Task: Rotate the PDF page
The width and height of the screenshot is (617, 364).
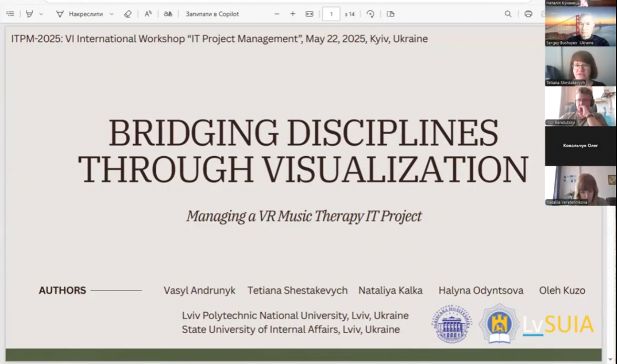Action: click(370, 14)
